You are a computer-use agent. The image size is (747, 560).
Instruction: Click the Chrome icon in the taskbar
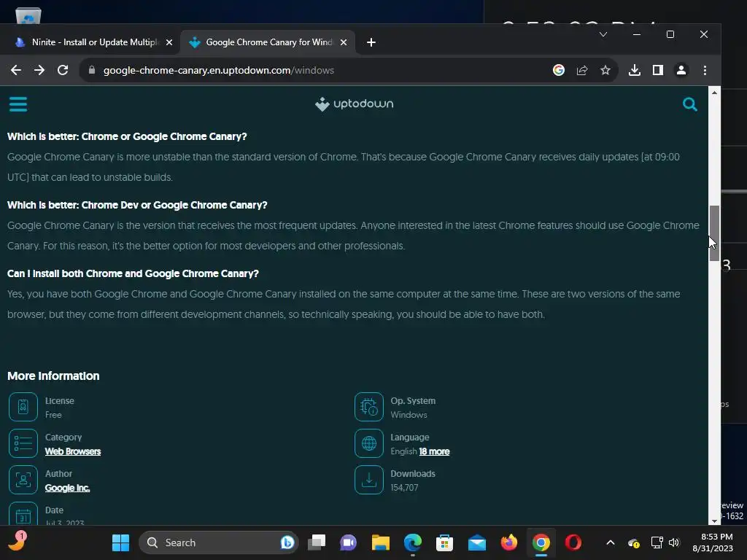541,542
